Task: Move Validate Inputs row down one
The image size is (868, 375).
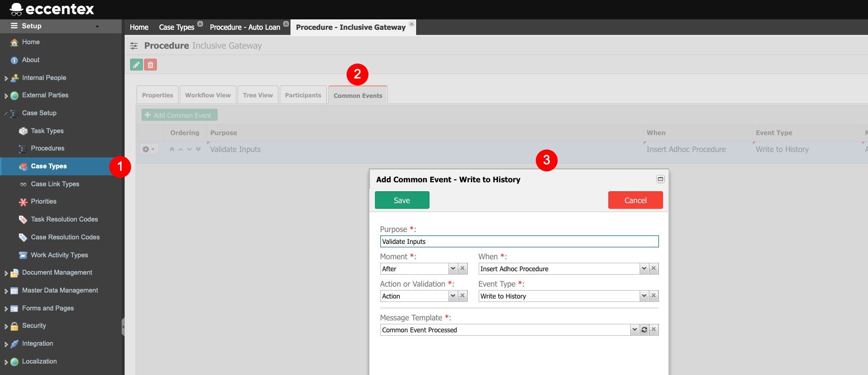Action: [x=189, y=149]
